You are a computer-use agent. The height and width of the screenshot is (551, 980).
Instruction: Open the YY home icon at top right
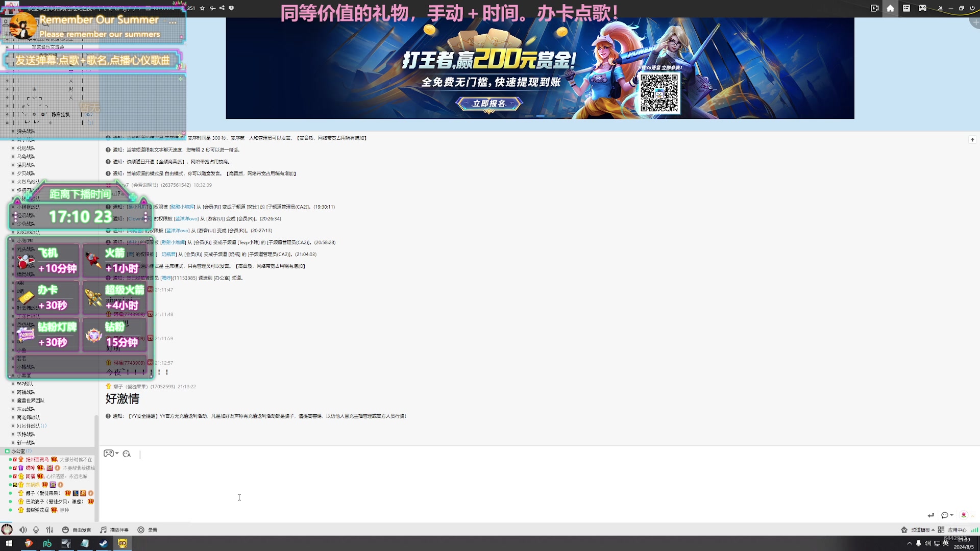tap(890, 8)
